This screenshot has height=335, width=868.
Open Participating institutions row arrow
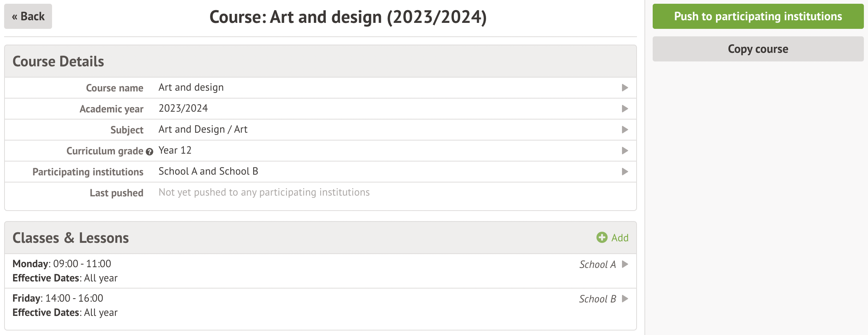point(625,172)
